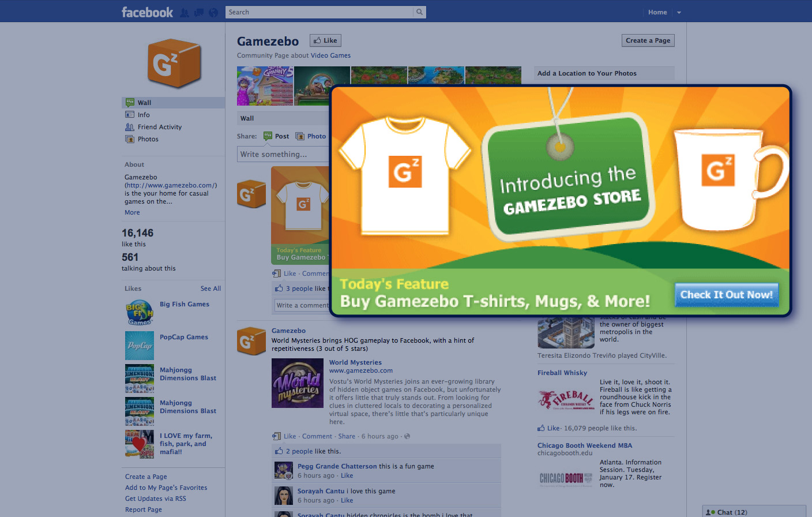The width and height of the screenshot is (812, 517).
Task: Share the World Mysteries post
Action: (347, 436)
